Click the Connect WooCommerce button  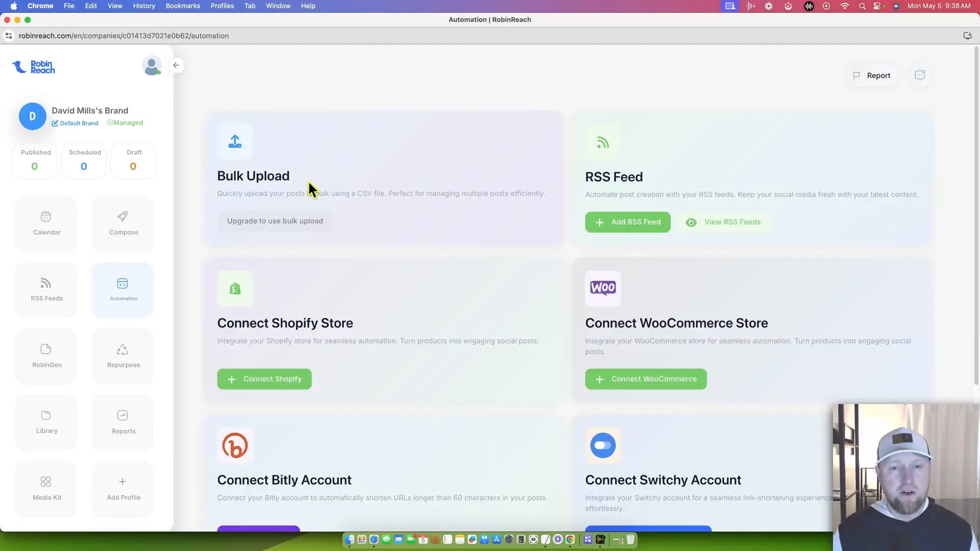(x=646, y=379)
